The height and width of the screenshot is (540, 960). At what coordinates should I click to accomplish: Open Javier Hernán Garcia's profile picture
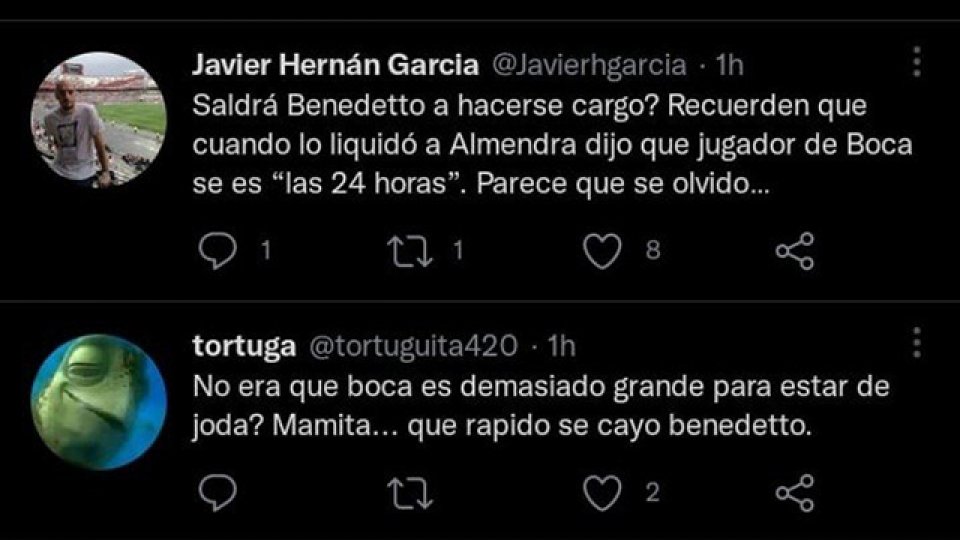click(x=98, y=119)
